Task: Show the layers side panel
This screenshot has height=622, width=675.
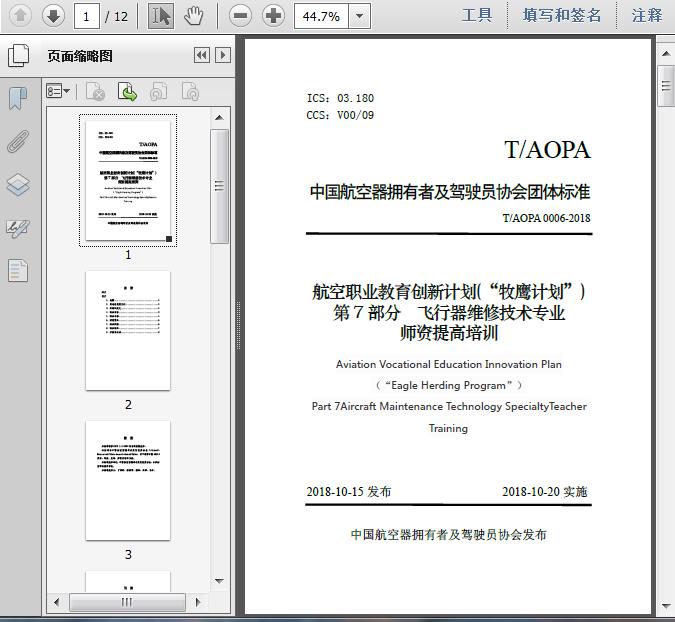Action: pos(18,185)
